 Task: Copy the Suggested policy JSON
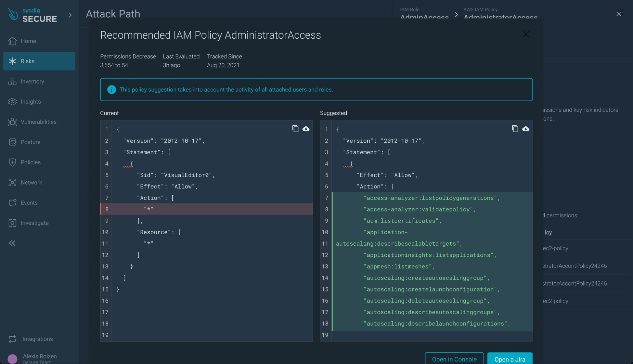point(515,129)
